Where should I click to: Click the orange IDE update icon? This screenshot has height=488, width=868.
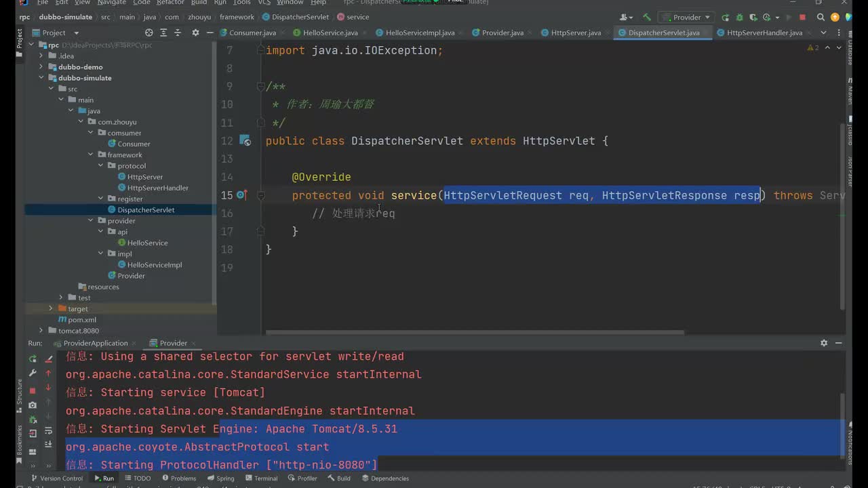[x=835, y=17]
